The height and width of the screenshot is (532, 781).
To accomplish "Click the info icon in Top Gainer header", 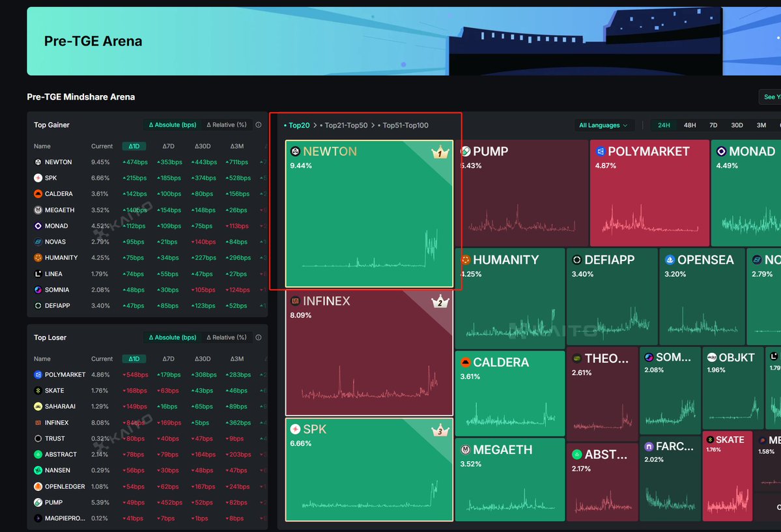I will [259, 125].
